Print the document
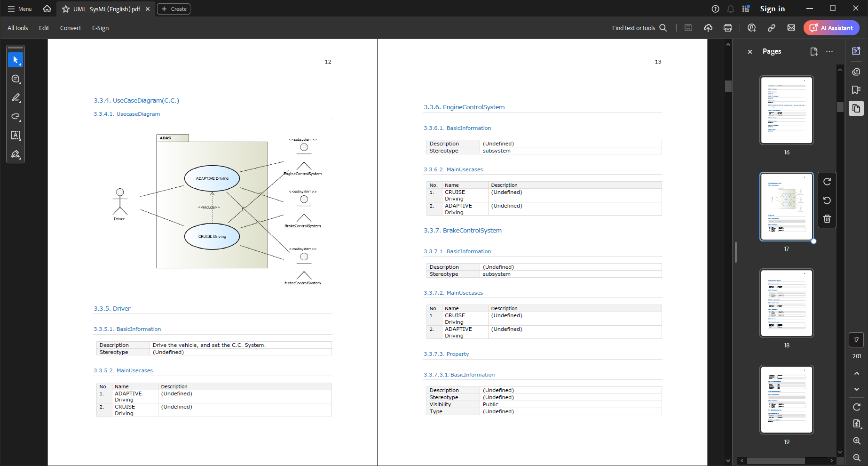Screen dimensions: 868x466 (727, 28)
